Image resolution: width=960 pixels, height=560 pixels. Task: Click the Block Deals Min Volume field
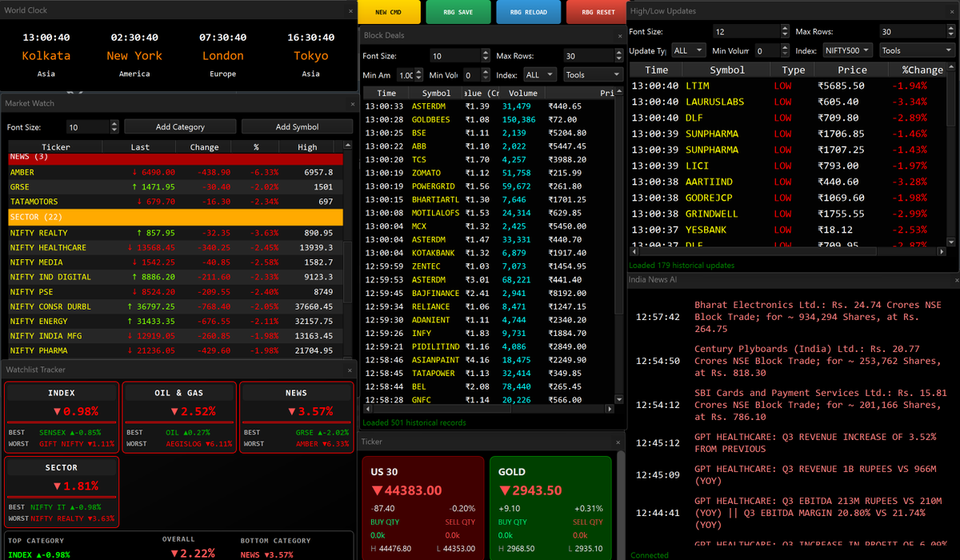click(472, 74)
